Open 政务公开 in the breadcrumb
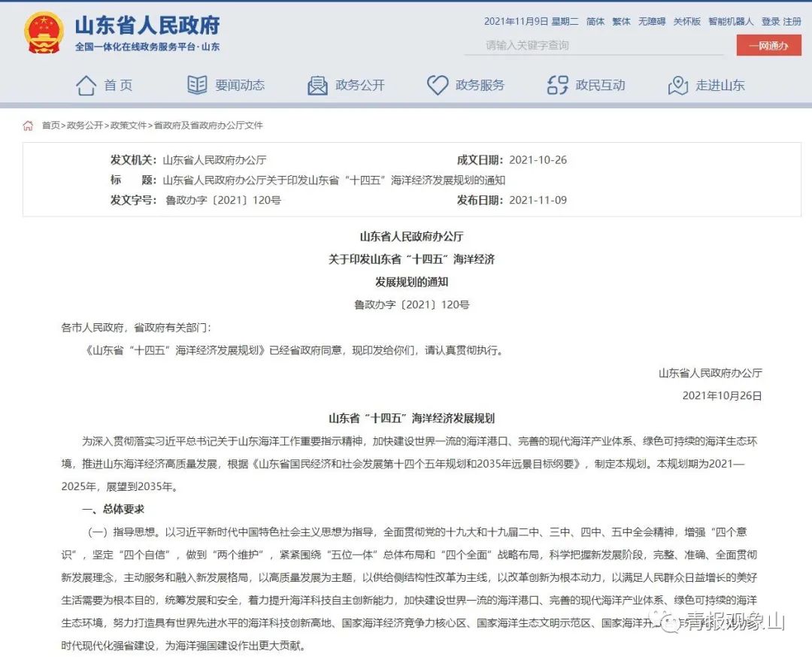 (x=85, y=126)
